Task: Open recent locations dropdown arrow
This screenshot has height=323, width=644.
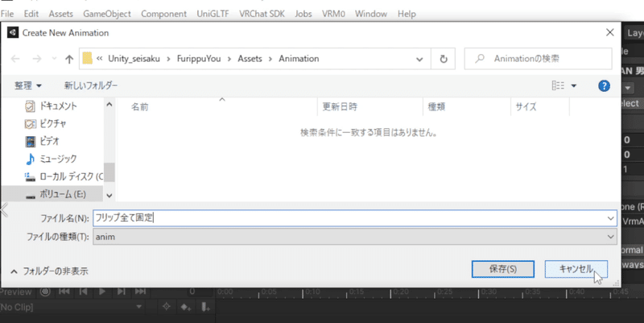Action: tap(54, 59)
